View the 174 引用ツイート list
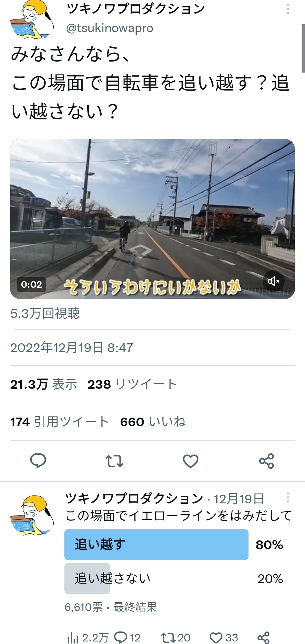Image resolution: width=305 pixels, height=644 pixels. click(60, 422)
